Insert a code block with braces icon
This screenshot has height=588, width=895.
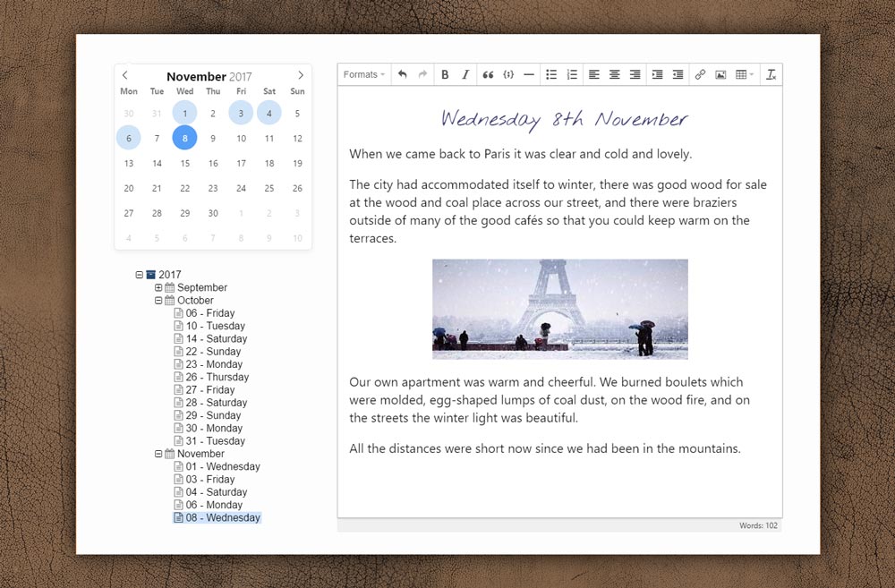point(508,75)
